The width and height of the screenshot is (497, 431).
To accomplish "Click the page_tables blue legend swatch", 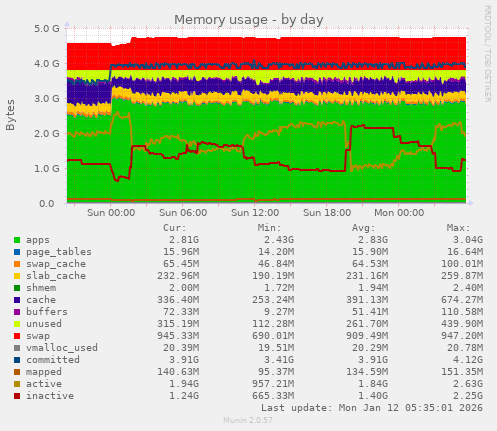I will point(17,252).
